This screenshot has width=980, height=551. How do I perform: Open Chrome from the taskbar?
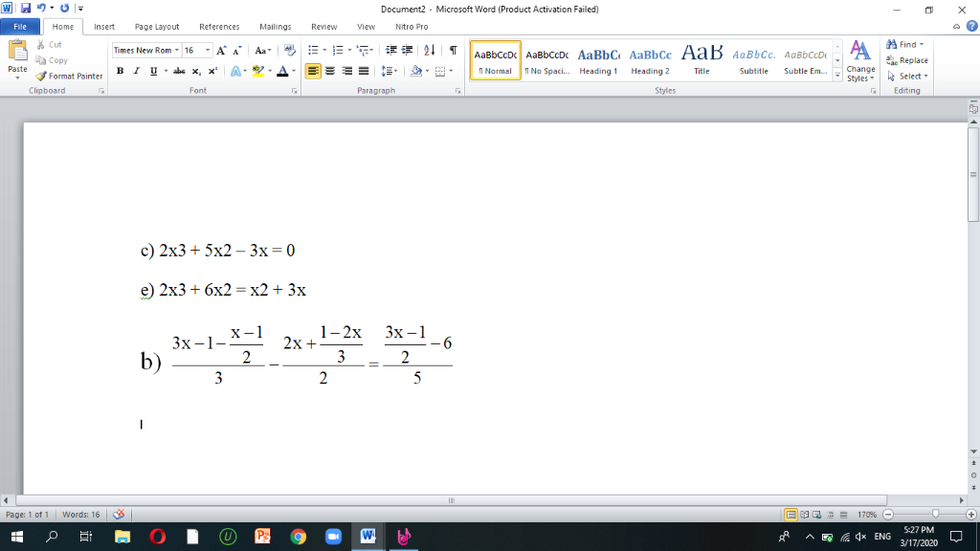(x=299, y=537)
